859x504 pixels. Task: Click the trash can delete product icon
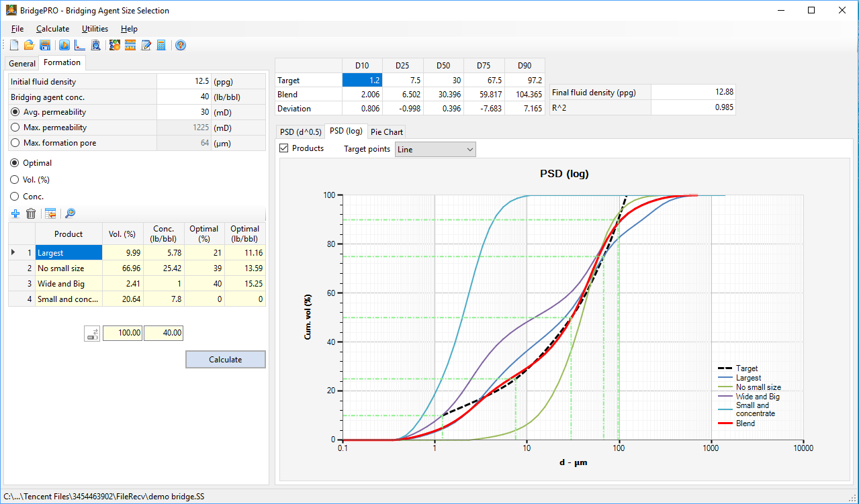click(31, 214)
